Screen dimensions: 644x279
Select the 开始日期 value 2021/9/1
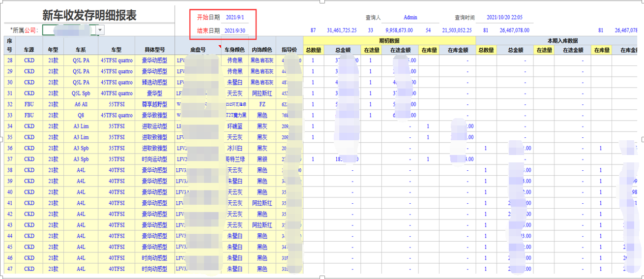click(x=234, y=17)
